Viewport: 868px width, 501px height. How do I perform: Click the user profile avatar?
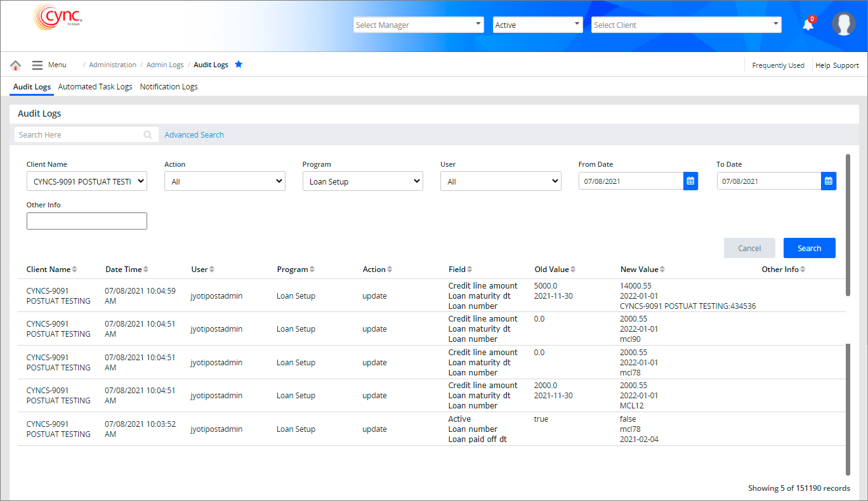(x=843, y=24)
